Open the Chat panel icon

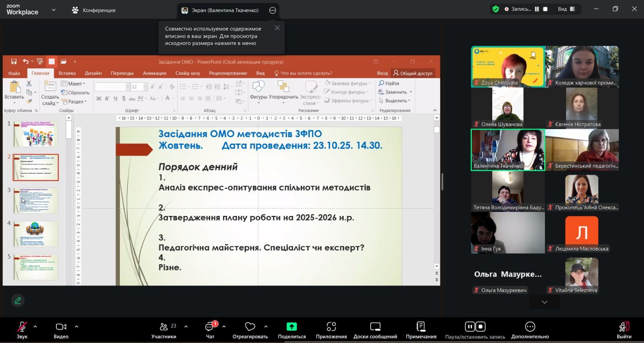click(x=210, y=327)
